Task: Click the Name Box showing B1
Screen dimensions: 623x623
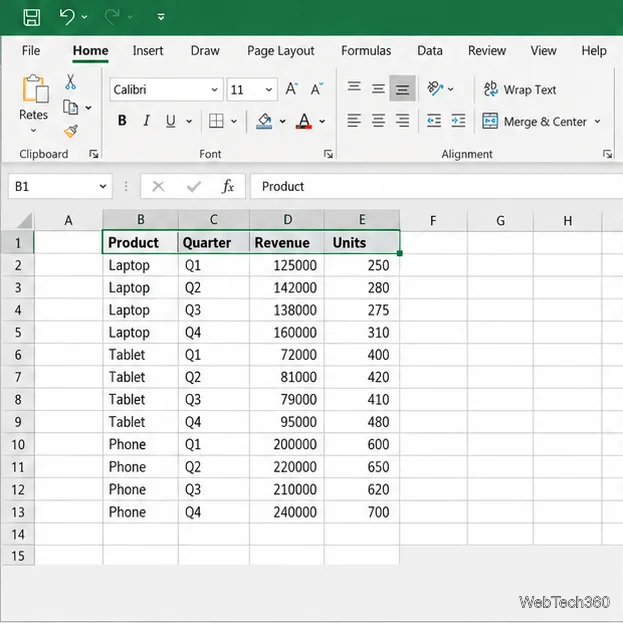Action: coord(60,186)
